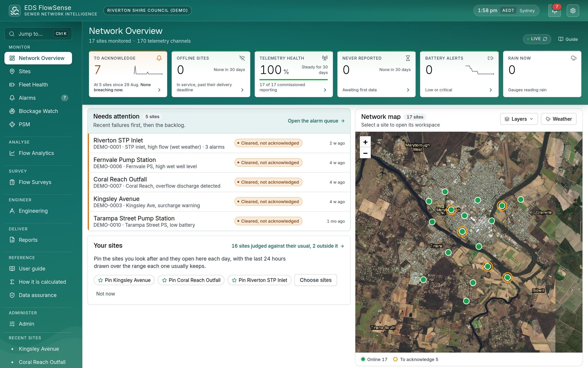The image size is (588, 368).
Task: Expand the Telemetry Health card chevron
Action: 325,90
